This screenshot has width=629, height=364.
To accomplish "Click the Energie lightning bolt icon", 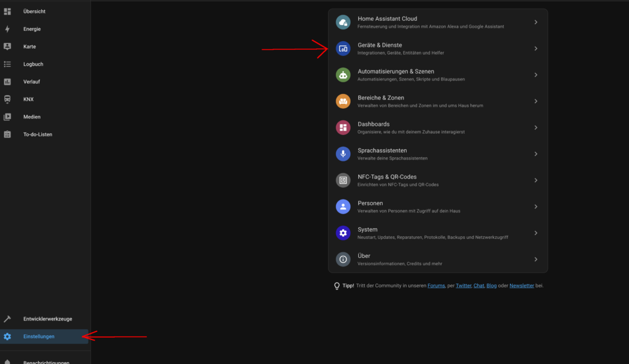I will coord(7,29).
